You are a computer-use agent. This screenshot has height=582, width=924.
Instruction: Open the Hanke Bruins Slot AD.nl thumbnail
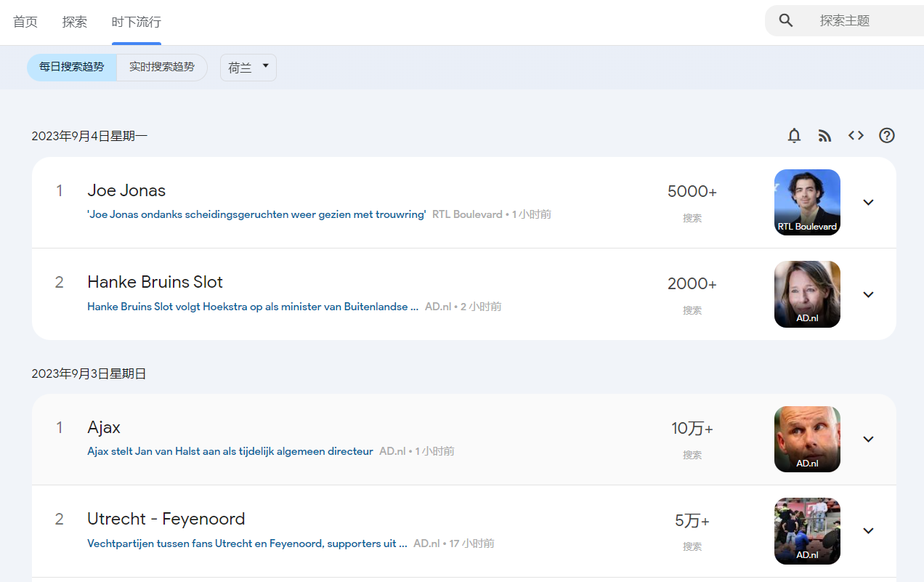(x=807, y=294)
